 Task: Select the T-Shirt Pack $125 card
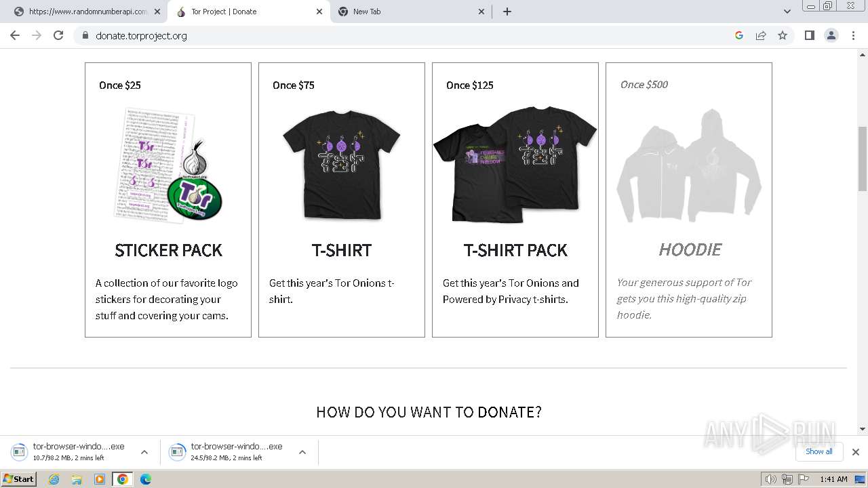click(x=515, y=200)
